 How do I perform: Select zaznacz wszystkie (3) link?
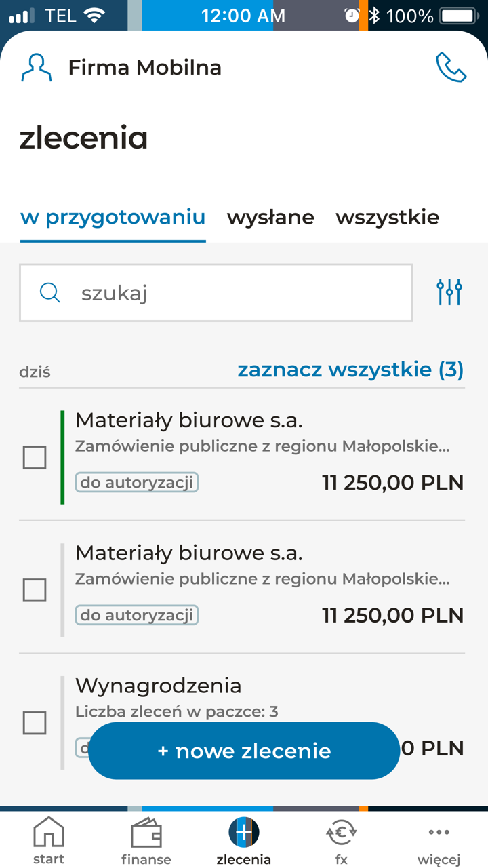350,369
